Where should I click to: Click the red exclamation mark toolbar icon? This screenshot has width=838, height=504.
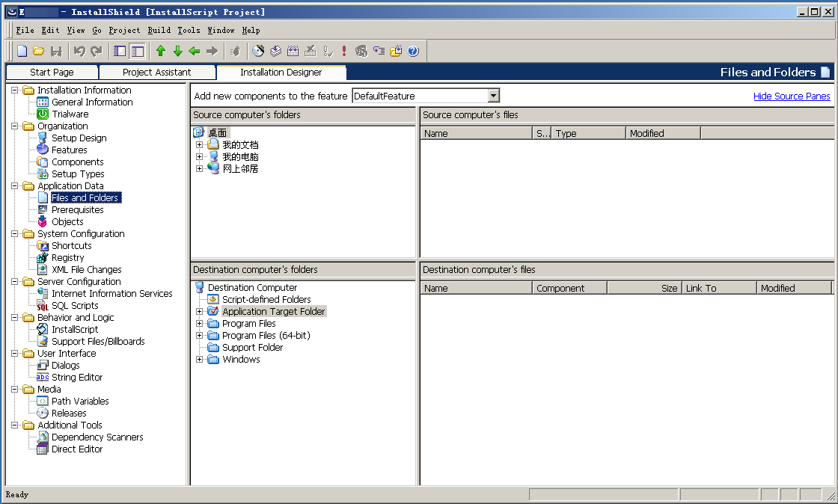tap(344, 51)
